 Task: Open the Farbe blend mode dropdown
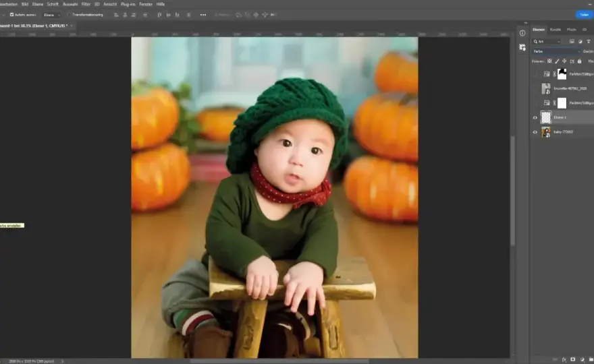[x=556, y=51]
